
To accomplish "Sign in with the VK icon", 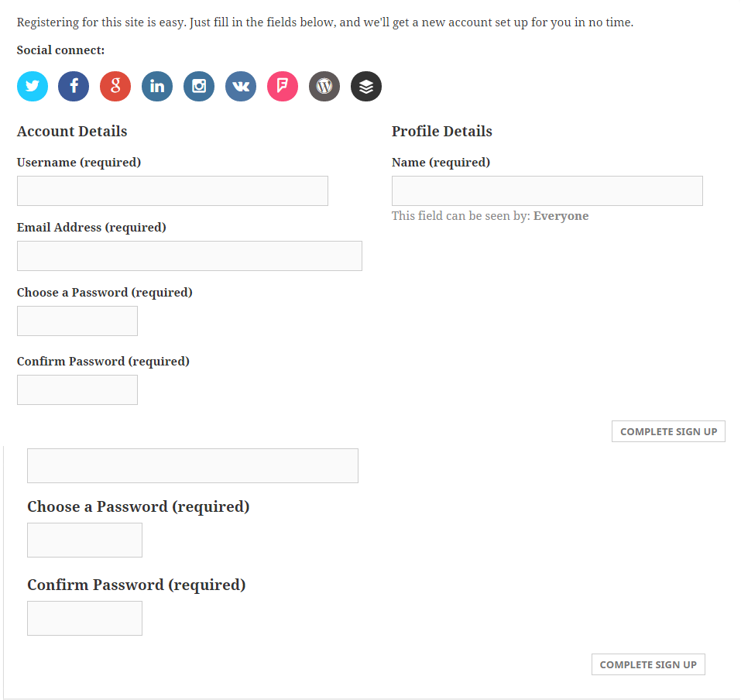I will click(x=241, y=86).
